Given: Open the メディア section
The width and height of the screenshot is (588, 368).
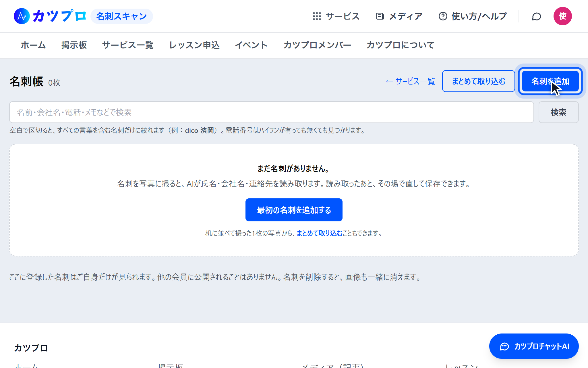Looking at the screenshot, I should point(399,16).
